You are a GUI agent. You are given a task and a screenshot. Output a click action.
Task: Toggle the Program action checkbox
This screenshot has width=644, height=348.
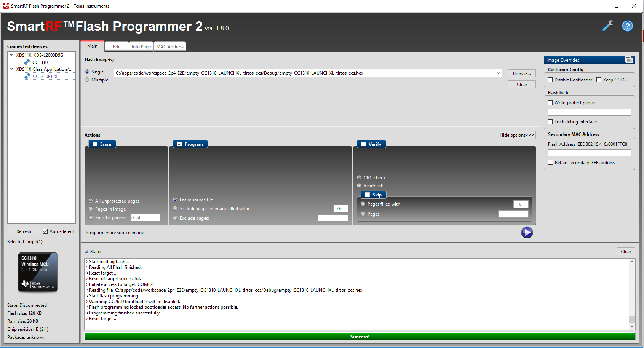coord(180,144)
